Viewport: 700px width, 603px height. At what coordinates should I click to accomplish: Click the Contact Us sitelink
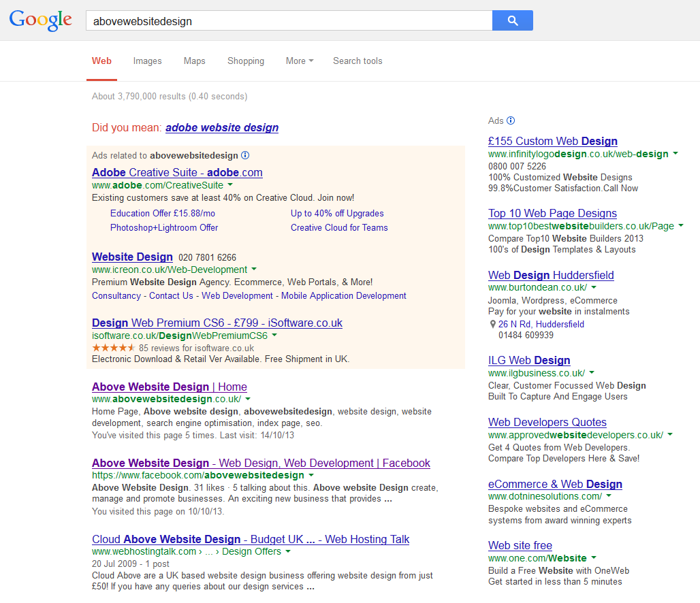pos(171,296)
